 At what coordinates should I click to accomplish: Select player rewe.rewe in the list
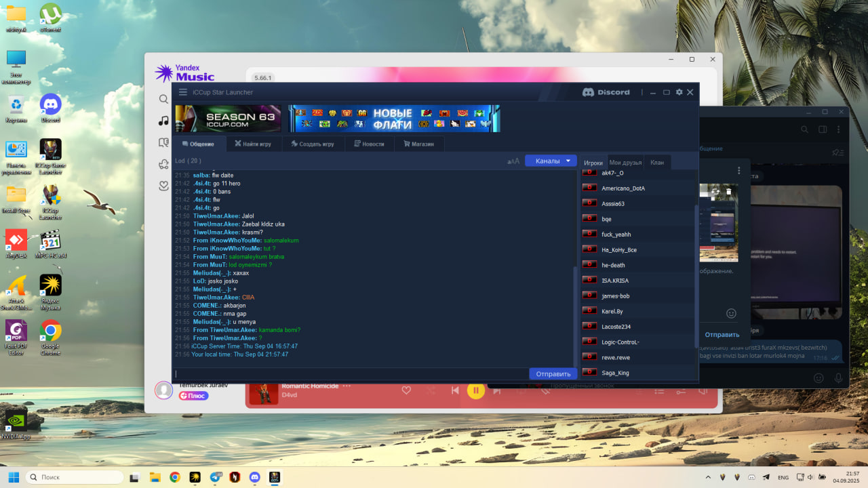point(637,357)
